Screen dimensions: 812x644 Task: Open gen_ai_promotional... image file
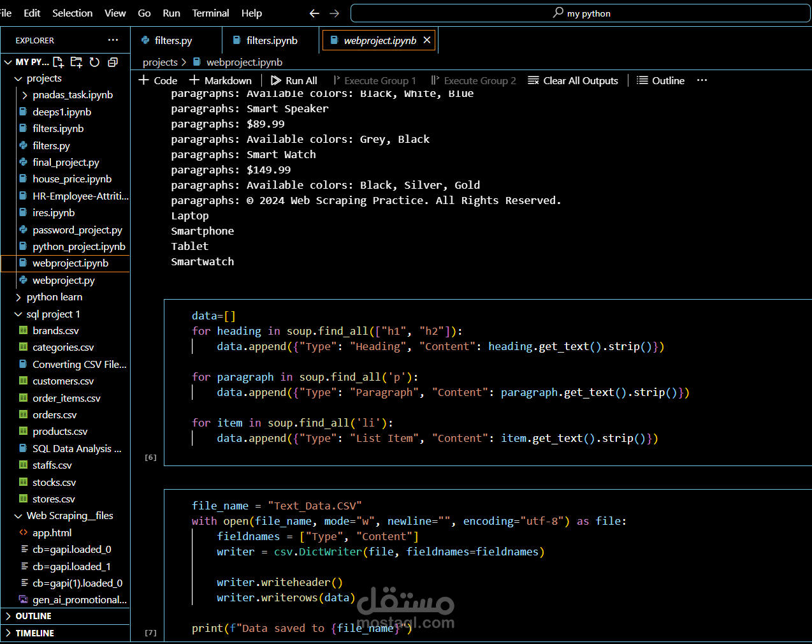point(80,600)
